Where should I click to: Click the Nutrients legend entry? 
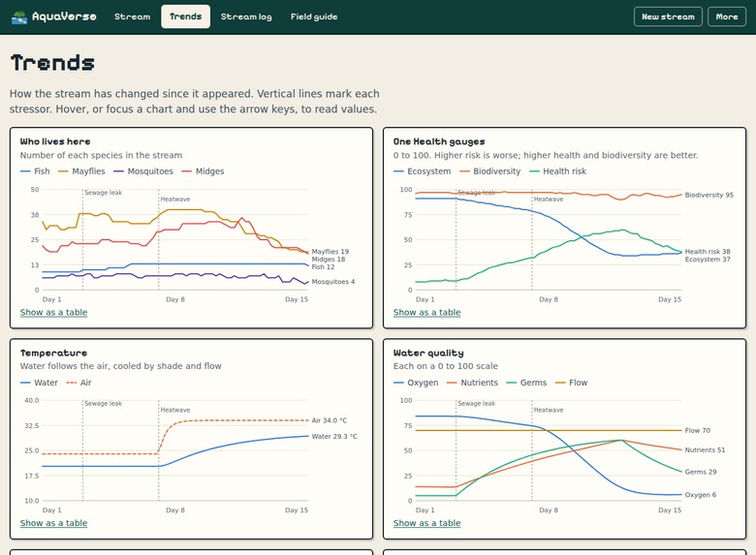473,383
